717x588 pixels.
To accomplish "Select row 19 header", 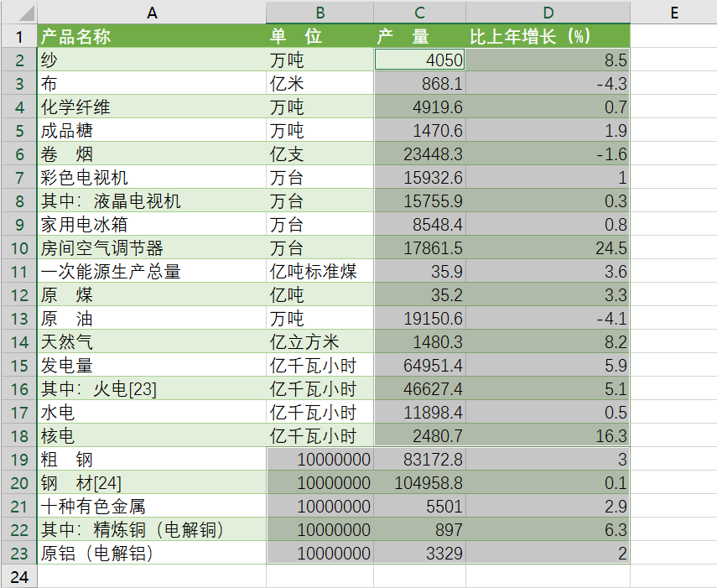I will coord(18,459).
